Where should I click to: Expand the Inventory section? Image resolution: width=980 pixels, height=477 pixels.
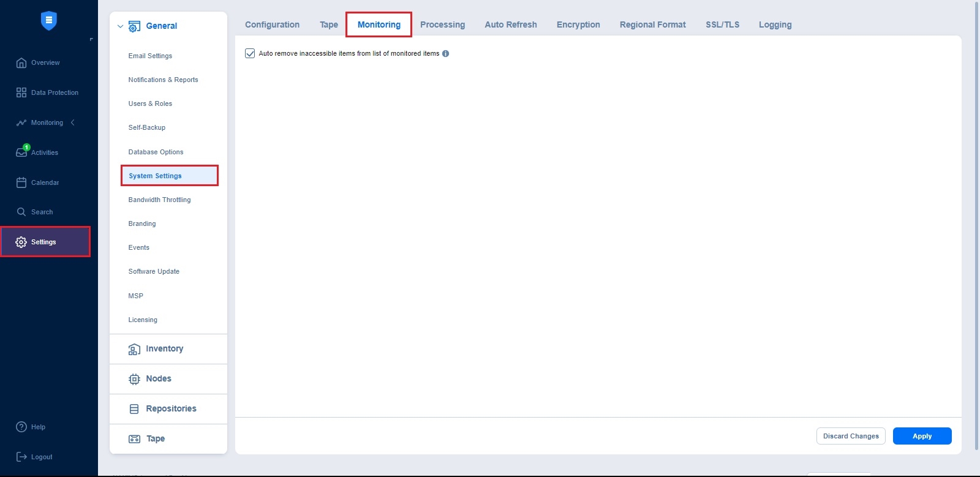pos(164,349)
